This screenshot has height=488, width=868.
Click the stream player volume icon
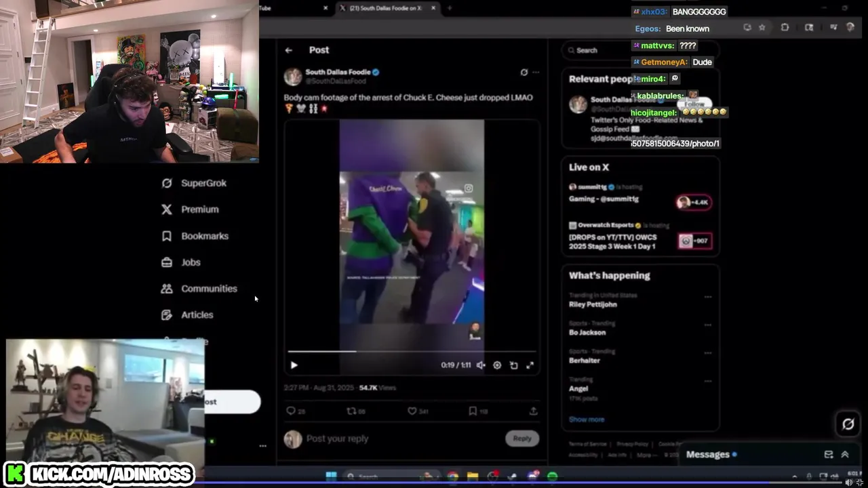tap(848, 483)
